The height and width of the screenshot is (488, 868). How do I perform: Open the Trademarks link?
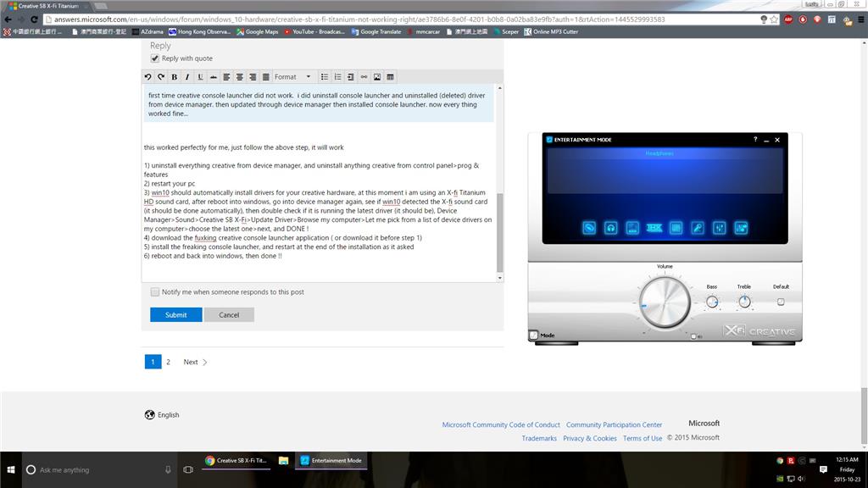tap(539, 438)
